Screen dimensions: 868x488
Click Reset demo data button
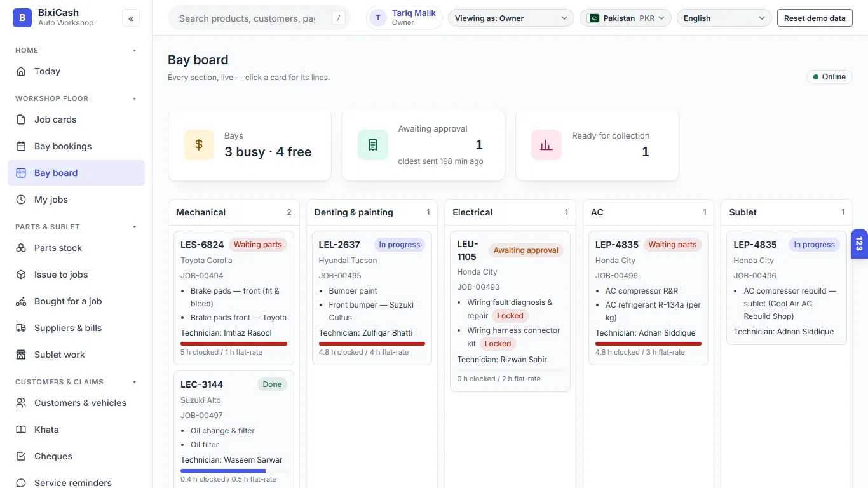point(815,18)
